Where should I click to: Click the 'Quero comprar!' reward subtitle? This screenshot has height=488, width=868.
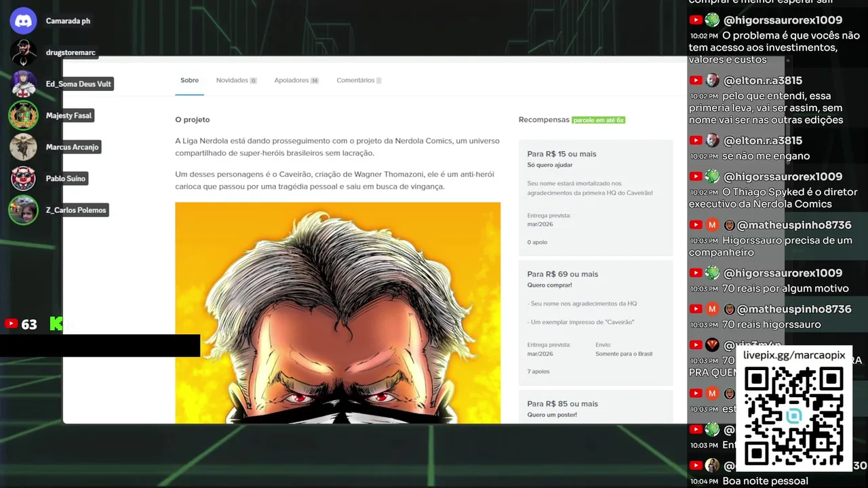[549, 285]
